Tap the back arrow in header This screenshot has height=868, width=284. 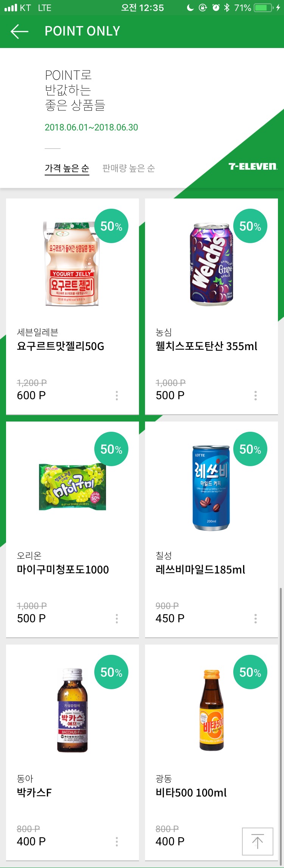pyautogui.click(x=20, y=31)
